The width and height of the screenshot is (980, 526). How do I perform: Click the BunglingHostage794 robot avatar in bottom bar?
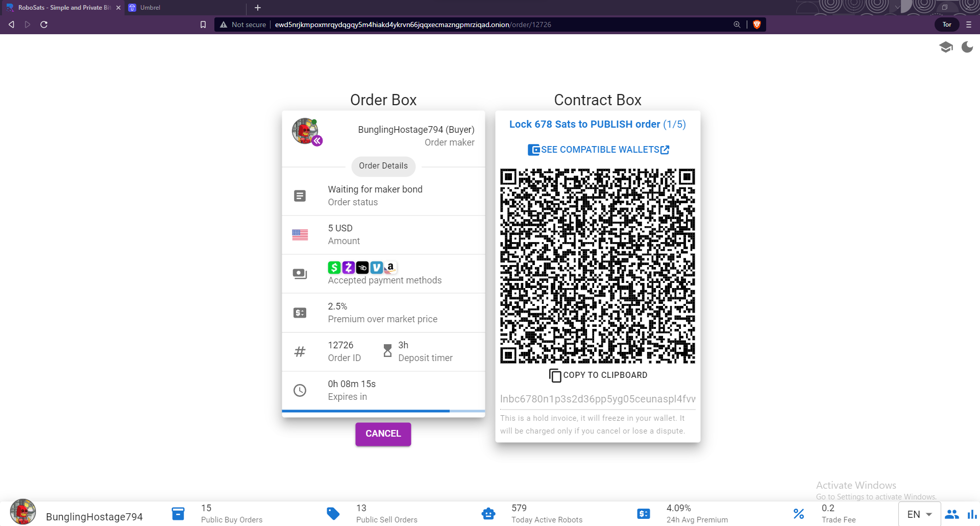[x=23, y=512]
